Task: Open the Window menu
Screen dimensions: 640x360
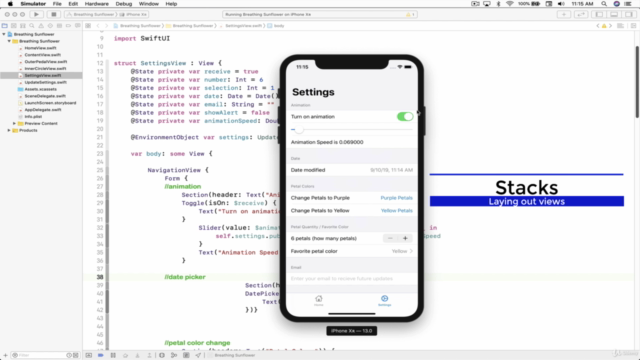Action: click(149, 4)
